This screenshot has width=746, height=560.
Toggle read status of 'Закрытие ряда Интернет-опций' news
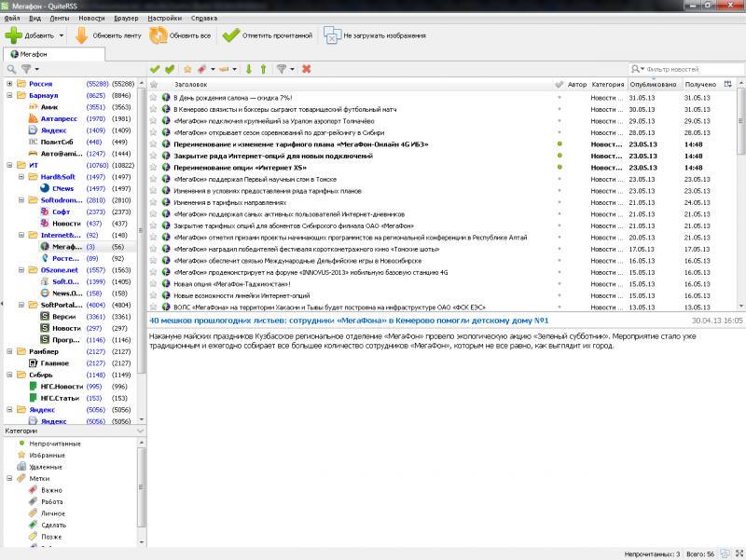559,156
